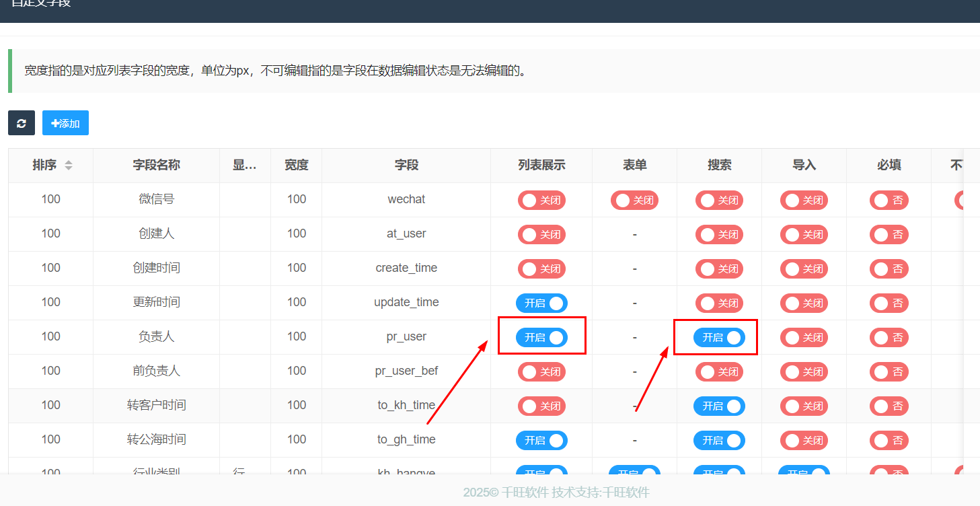Click the 列表展示 column header

coord(541,166)
